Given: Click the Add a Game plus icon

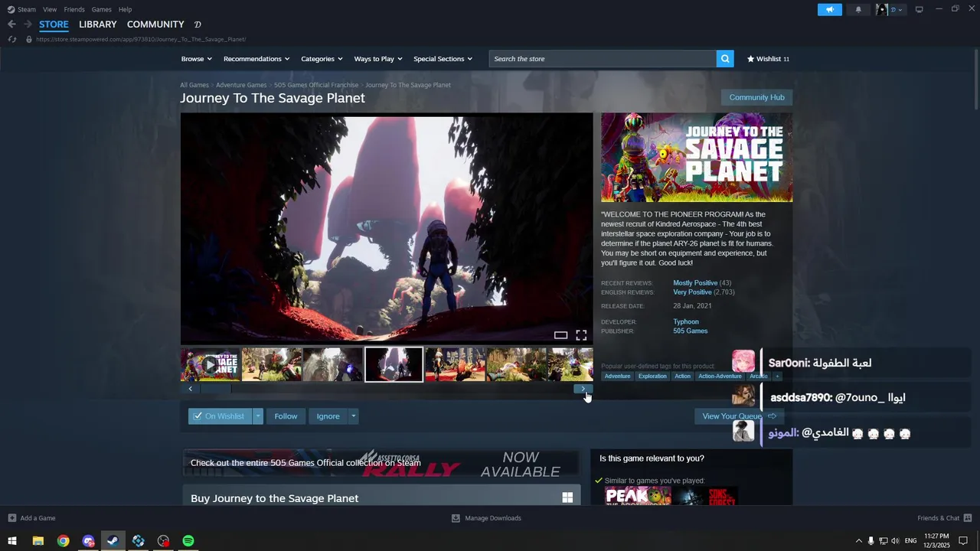Looking at the screenshot, I should click(x=11, y=518).
